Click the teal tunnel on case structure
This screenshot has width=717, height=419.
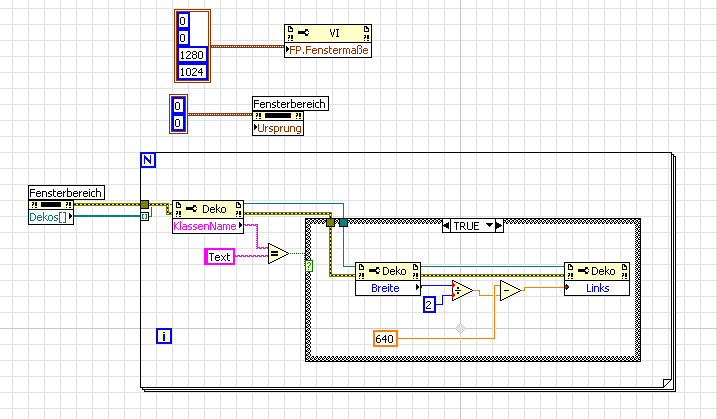pyautogui.click(x=343, y=223)
